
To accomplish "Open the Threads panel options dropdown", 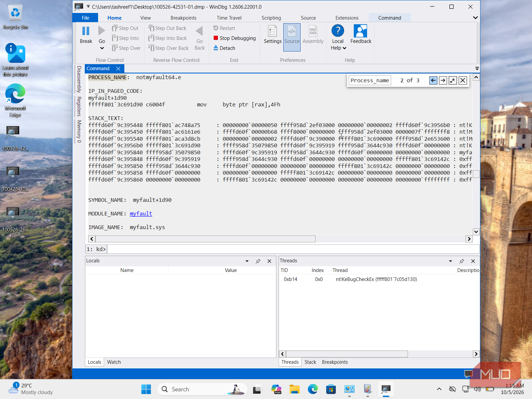I will (x=451, y=261).
